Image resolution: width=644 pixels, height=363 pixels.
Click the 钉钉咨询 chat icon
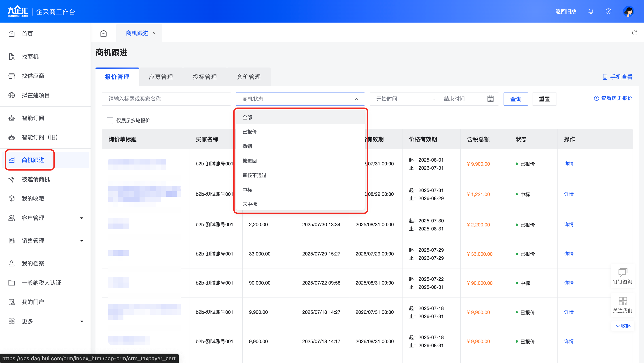click(x=623, y=272)
